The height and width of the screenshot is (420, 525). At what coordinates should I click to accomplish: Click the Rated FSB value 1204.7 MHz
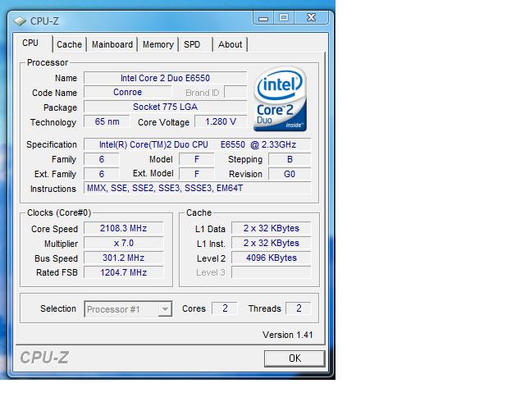(x=124, y=272)
